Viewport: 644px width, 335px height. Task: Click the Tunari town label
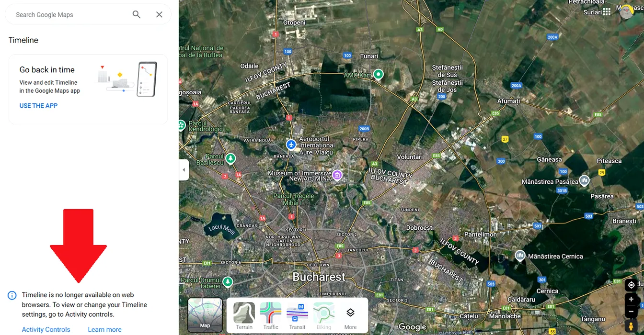click(x=369, y=56)
